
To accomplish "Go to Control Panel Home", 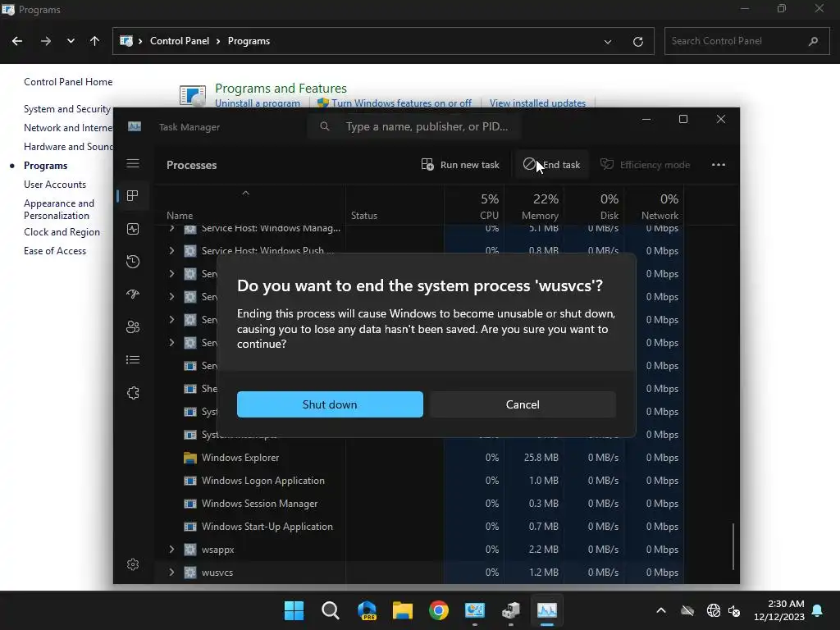I will 68,82.
